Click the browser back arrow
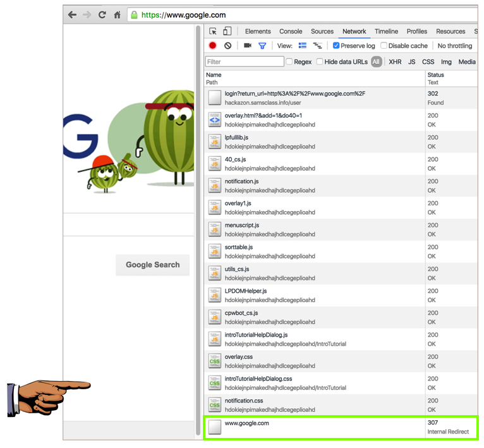Screen dimensions: 484x448 pyautogui.click(x=72, y=15)
